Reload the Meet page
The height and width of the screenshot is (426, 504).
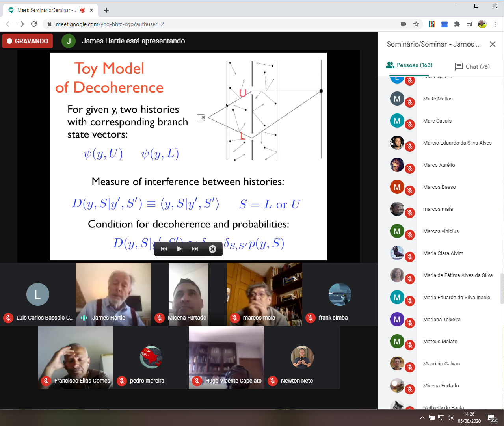tap(34, 24)
